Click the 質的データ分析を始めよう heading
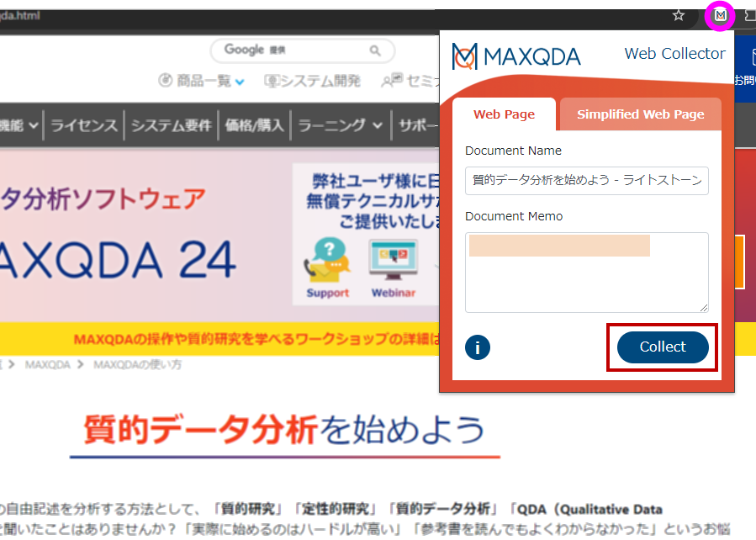756x540 pixels. (284, 429)
